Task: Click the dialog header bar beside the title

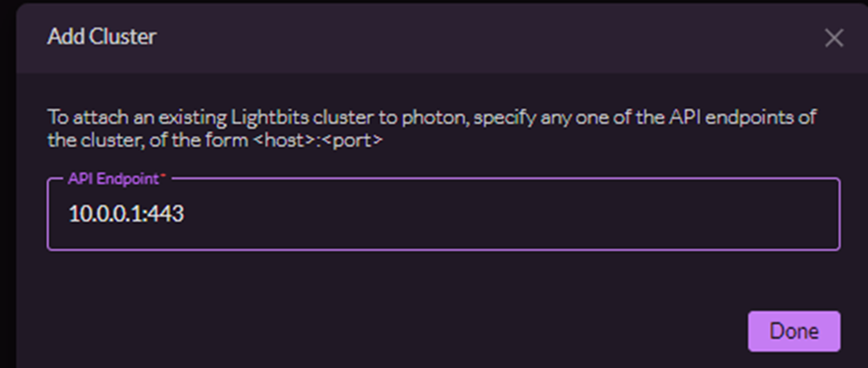Action: click(488, 38)
